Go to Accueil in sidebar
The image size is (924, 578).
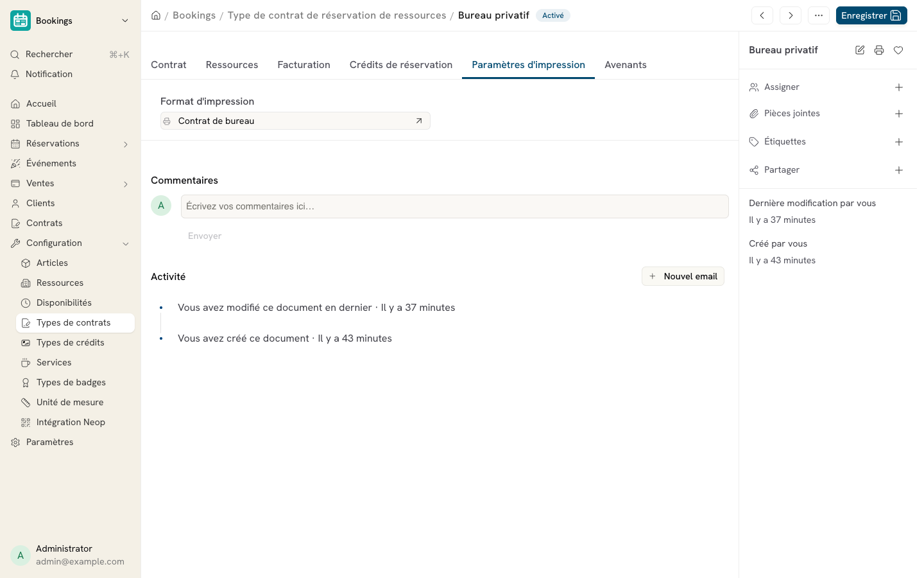click(x=70, y=103)
